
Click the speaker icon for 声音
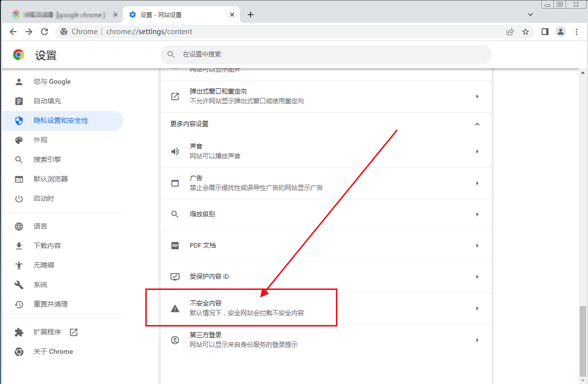pos(175,152)
